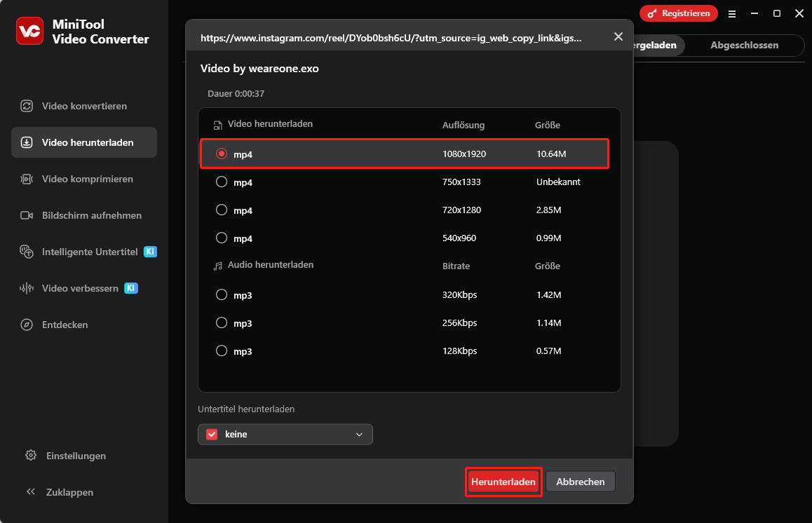Image resolution: width=812 pixels, height=523 pixels.
Task: Click the 10.64M size value
Action: [551, 154]
